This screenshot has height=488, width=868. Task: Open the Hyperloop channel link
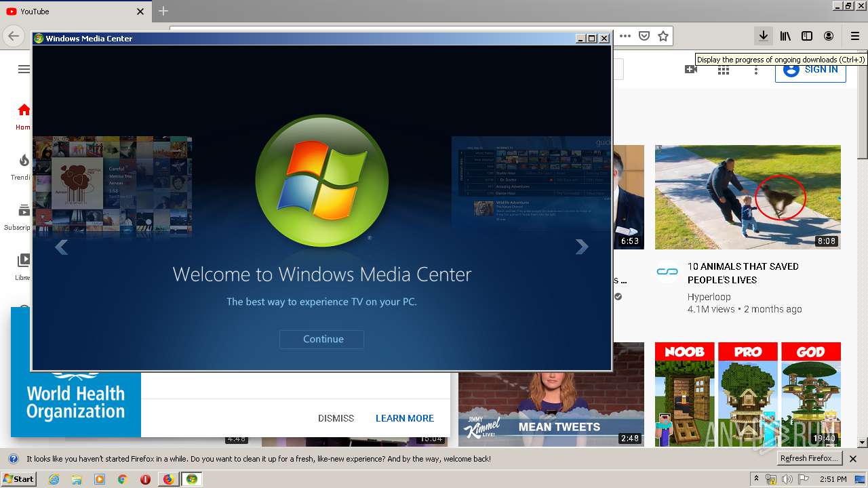coord(709,297)
